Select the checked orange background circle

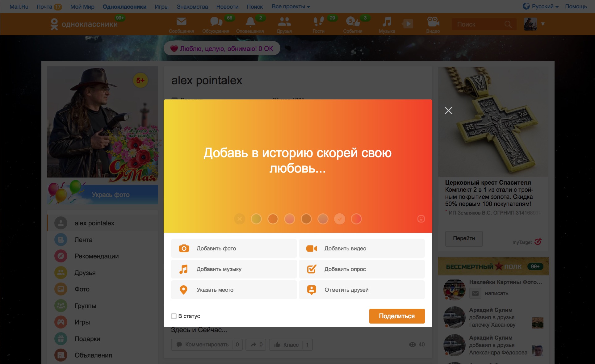pyautogui.click(x=340, y=219)
